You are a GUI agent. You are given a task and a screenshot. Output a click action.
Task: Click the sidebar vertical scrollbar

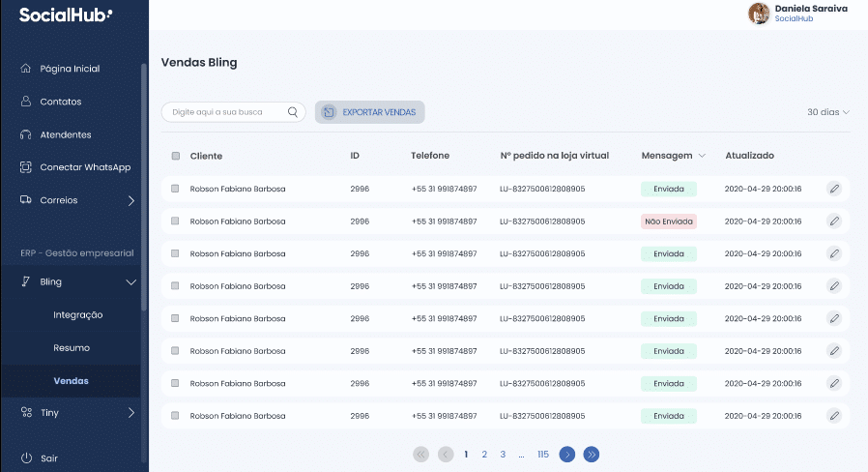pos(144,184)
